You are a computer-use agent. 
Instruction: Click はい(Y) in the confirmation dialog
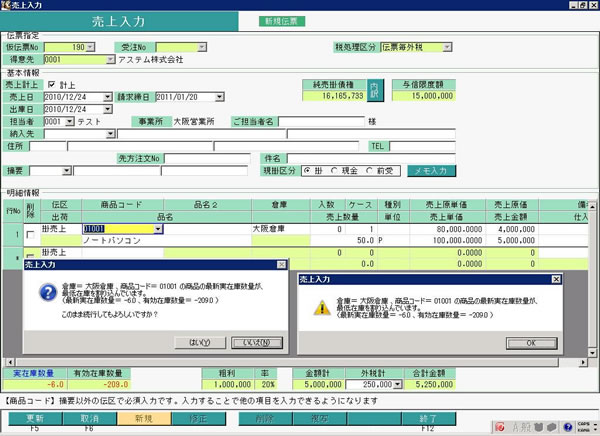click(200, 343)
